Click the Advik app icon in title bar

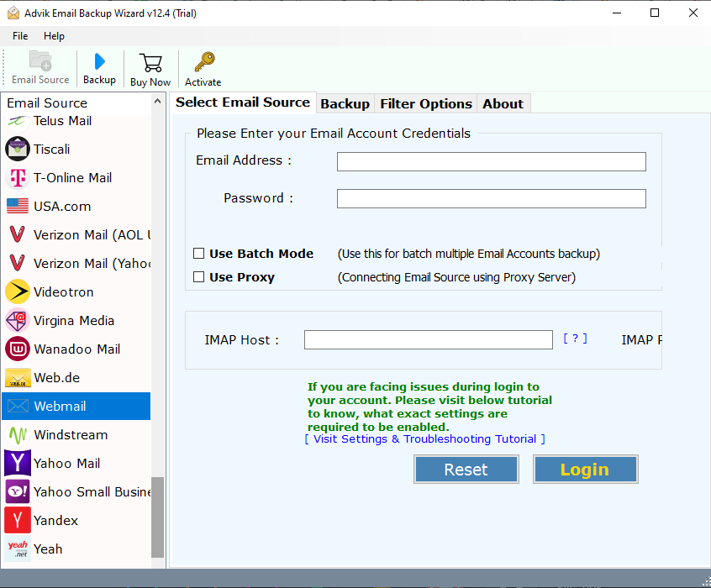13,13
